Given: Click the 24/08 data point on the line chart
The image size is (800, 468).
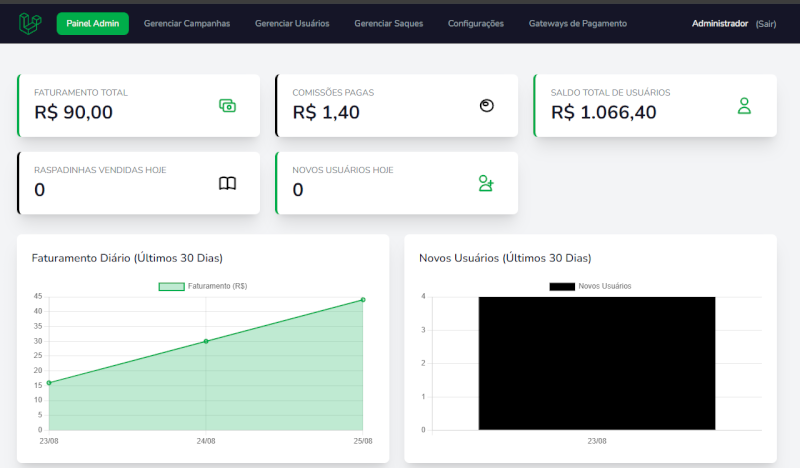Looking at the screenshot, I should [x=206, y=341].
